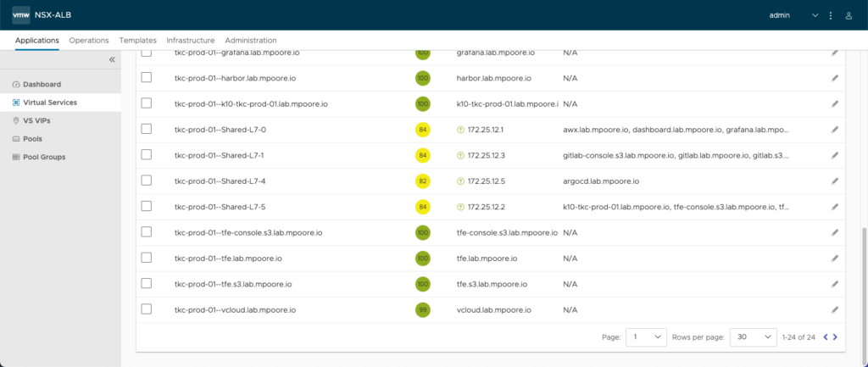Select checkbox for tkc-prod-01--tfe.lab.mpoore.io

pyautogui.click(x=146, y=258)
